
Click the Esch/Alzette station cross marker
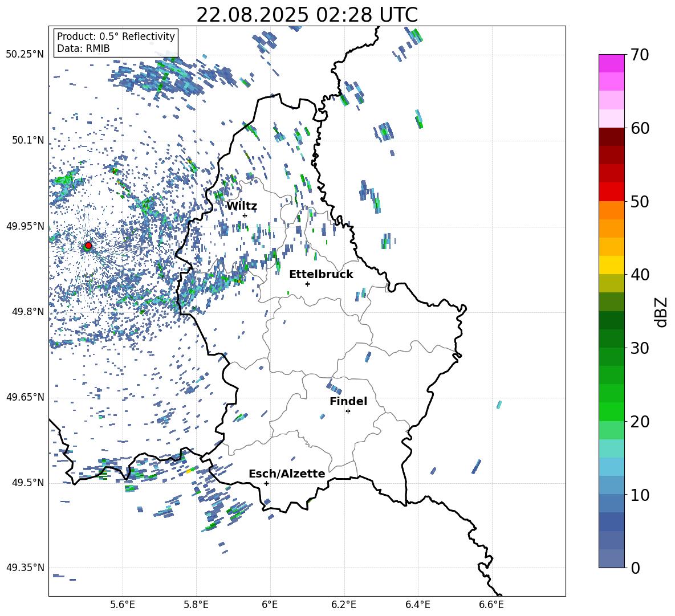[x=266, y=483]
